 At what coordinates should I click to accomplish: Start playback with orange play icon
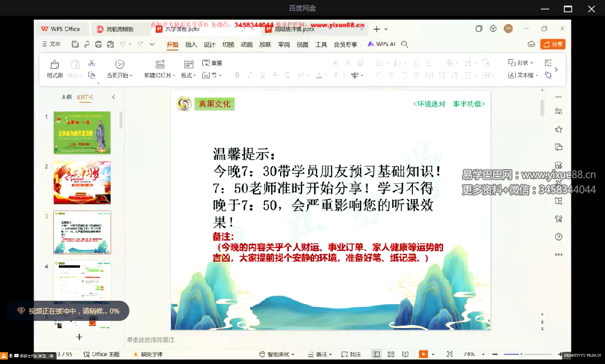(423, 354)
